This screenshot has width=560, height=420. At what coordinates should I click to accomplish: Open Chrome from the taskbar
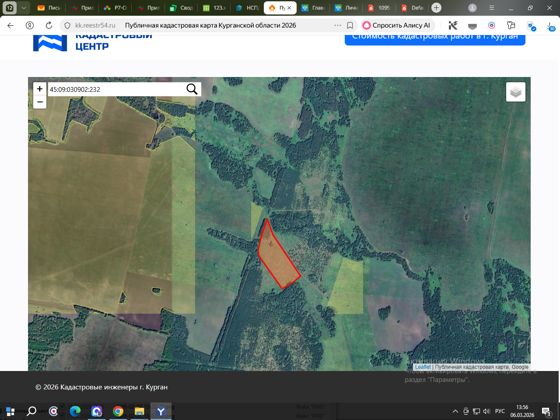click(118, 411)
